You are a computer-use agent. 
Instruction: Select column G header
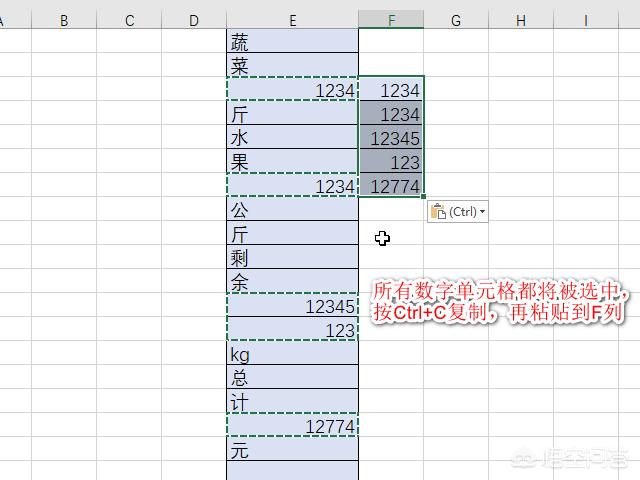point(456,20)
